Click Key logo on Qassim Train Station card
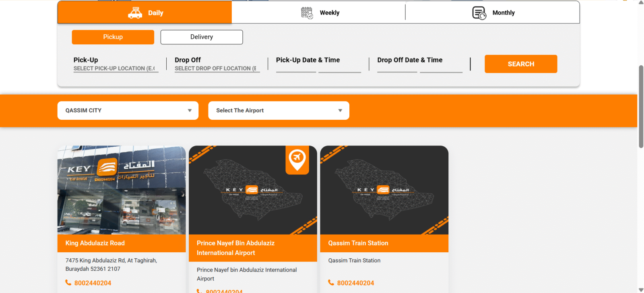Image resolution: width=644 pixels, height=293 pixels. pyautogui.click(x=383, y=190)
